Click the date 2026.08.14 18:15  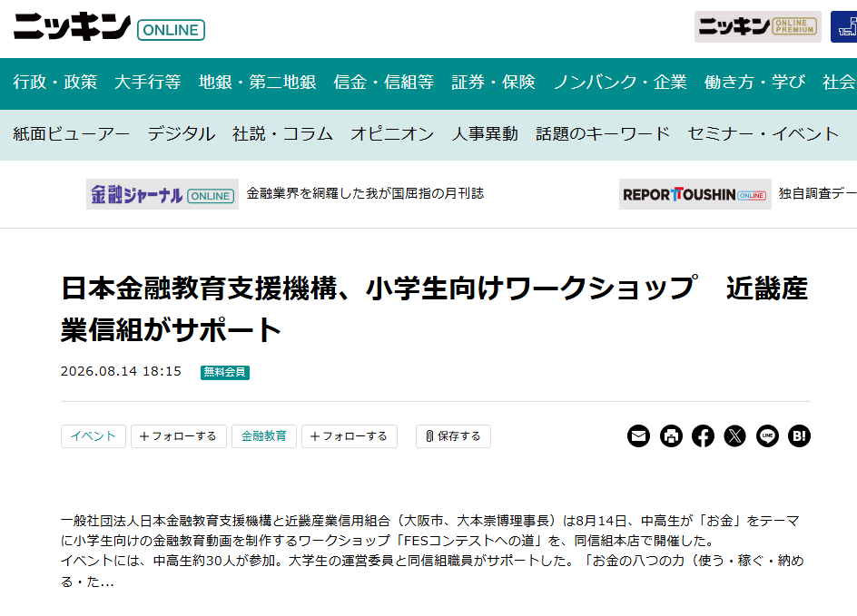click(x=121, y=371)
